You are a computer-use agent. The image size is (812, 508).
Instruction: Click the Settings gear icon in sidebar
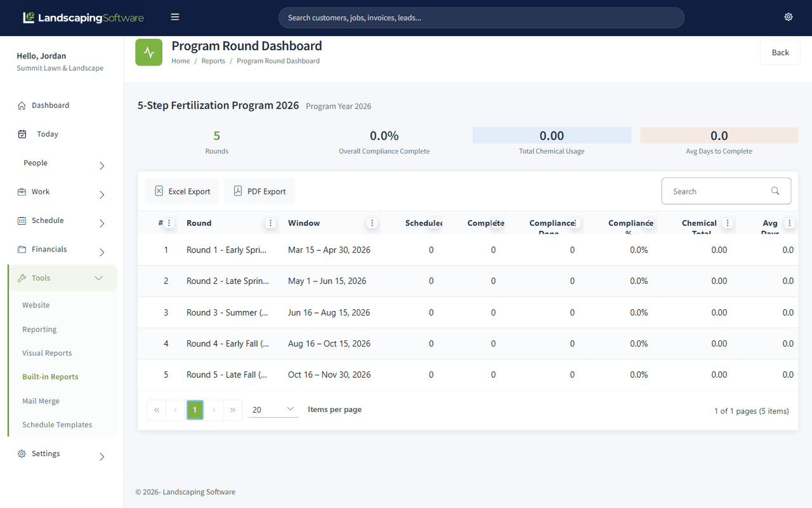coord(22,454)
